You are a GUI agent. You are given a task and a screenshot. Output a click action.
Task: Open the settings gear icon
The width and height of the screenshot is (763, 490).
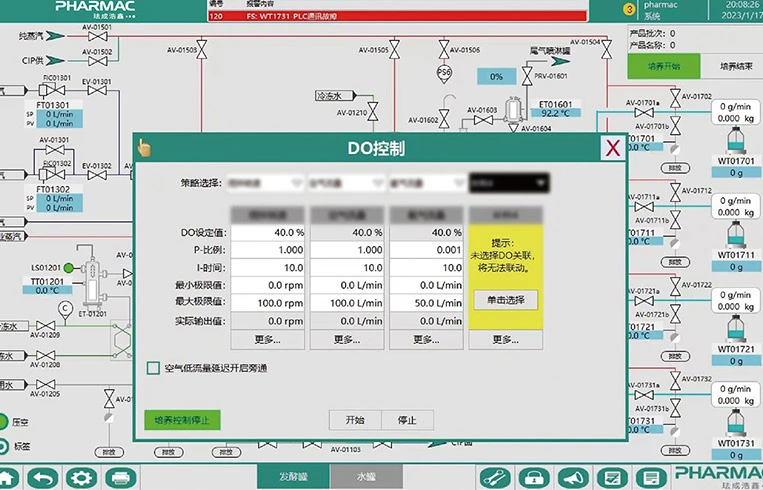pyautogui.click(x=81, y=478)
